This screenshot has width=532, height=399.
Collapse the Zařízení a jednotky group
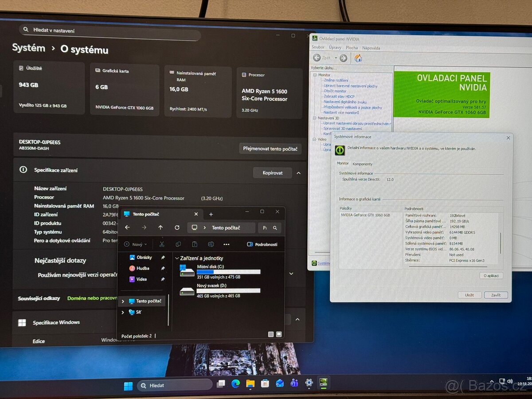(x=177, y=258)
